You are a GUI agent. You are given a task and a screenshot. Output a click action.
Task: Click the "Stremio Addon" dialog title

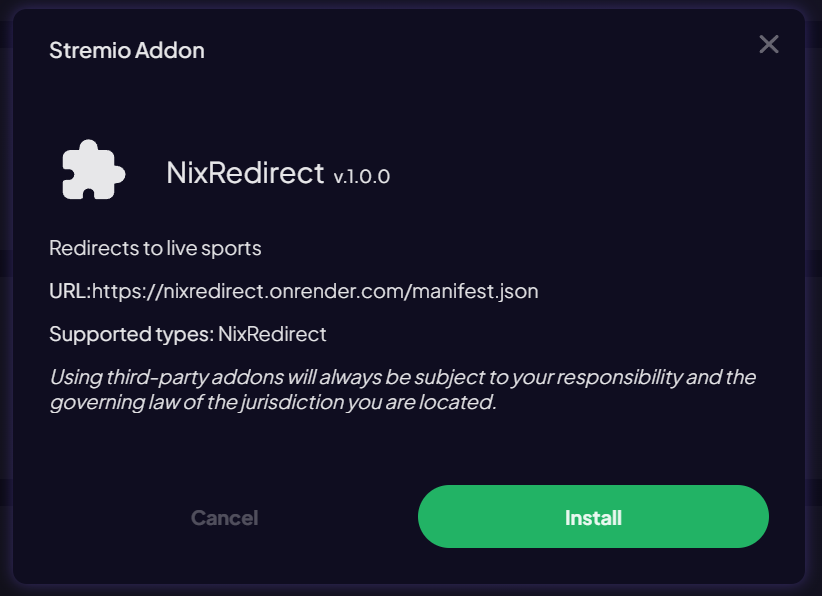pos(127,50)
